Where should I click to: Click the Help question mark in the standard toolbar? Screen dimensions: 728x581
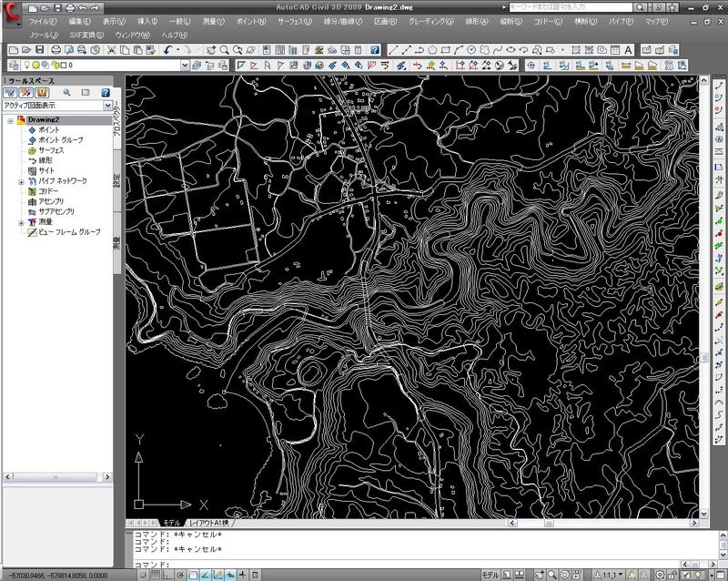[375, 50]
